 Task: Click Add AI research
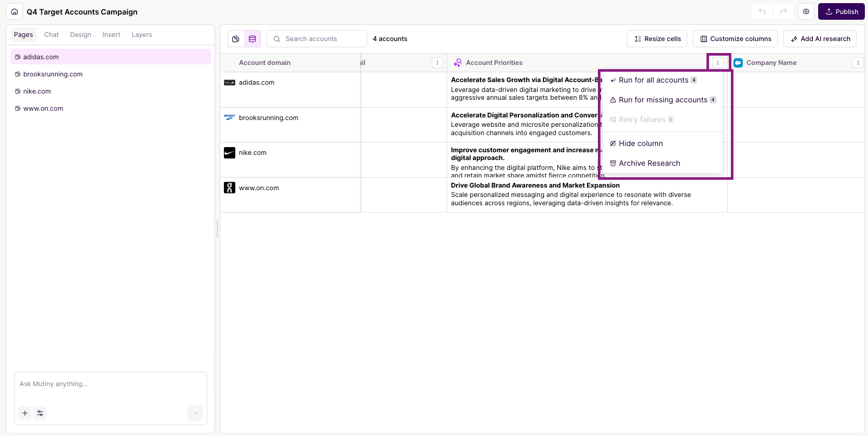click(x=820, y=39)
